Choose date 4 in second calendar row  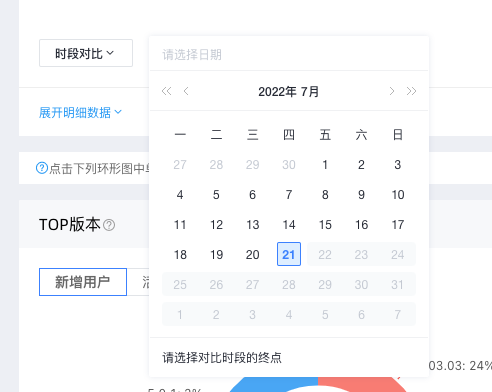(180, 195)
